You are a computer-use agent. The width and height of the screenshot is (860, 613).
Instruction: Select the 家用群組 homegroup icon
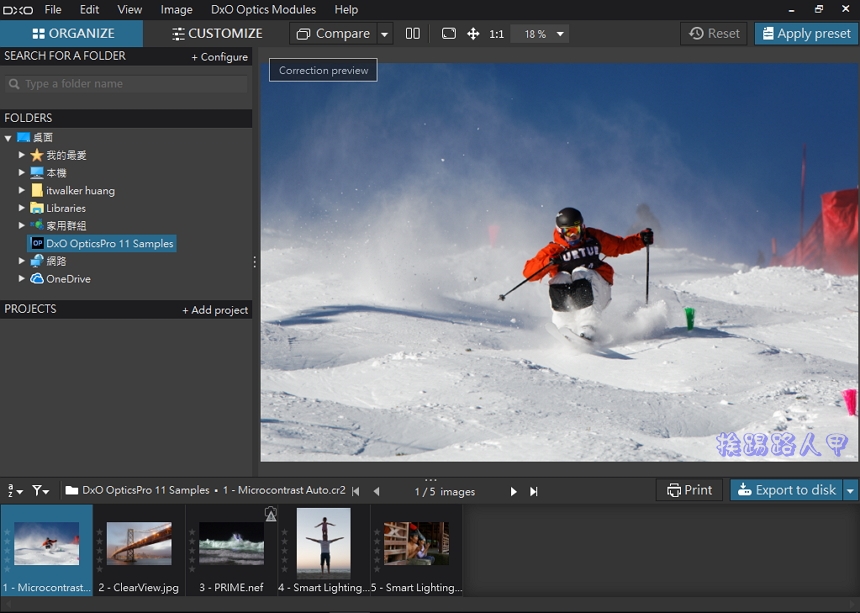37,225
